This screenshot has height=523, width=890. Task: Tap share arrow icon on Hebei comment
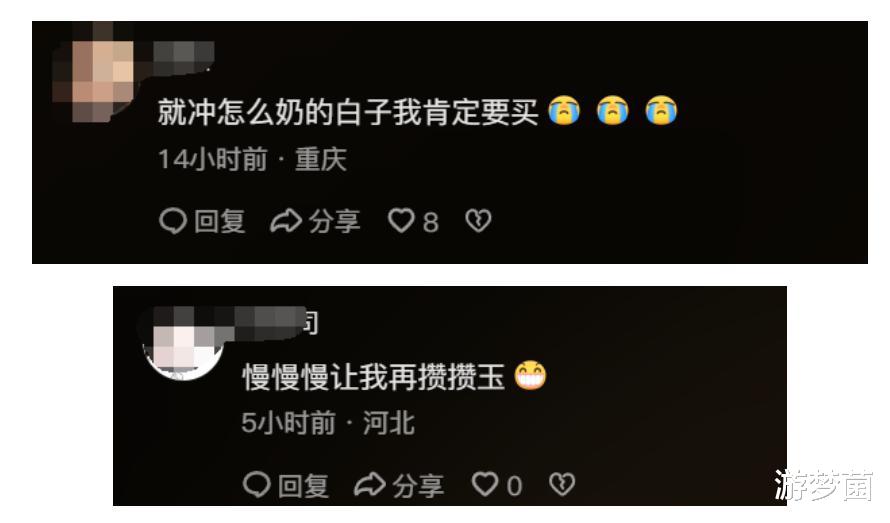click(370, 484)
